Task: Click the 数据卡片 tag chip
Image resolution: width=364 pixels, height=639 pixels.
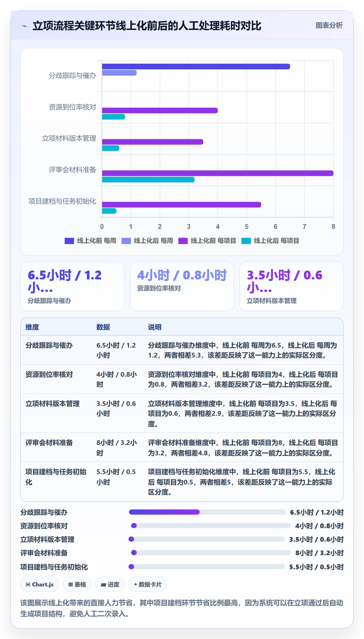Action: pos(148,584)
